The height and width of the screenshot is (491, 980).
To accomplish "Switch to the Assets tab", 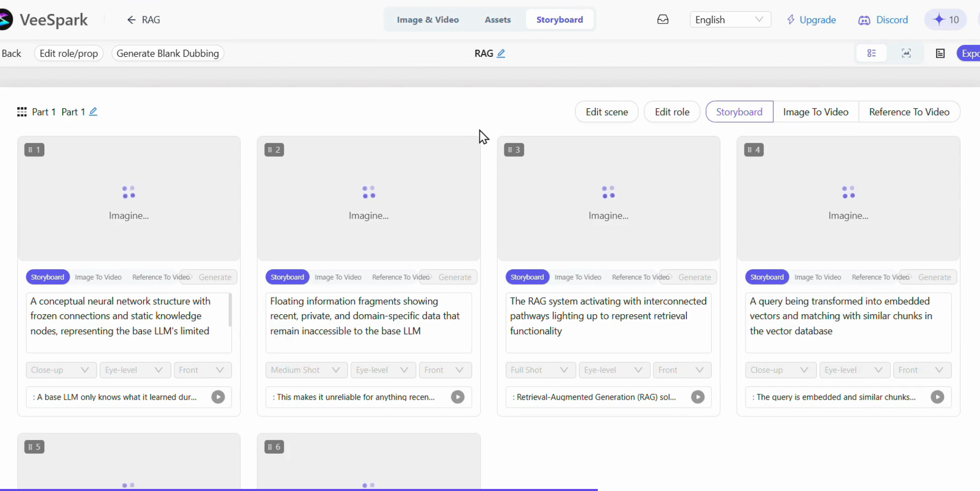I will (x=498, y=20).
